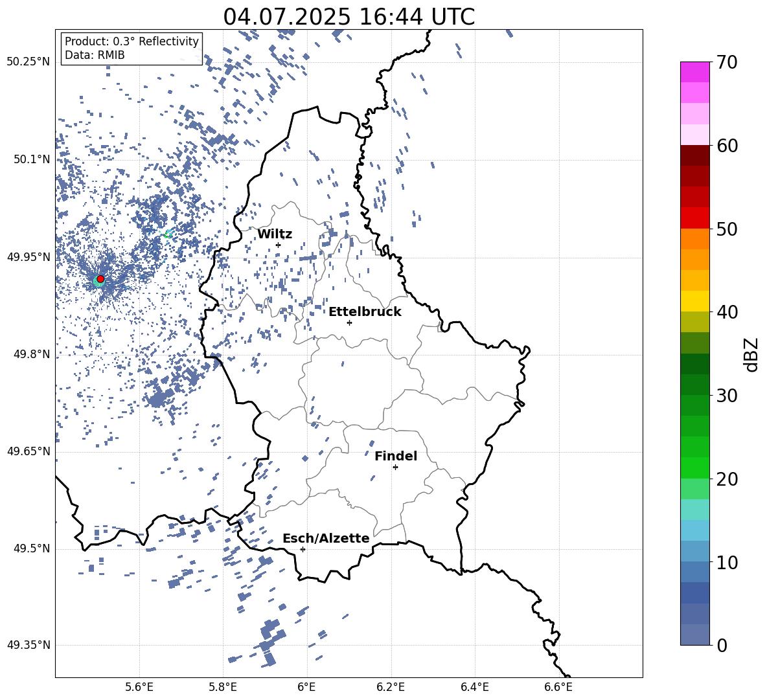The image size is (767, 700).
Task: Click the 70 label on colorbar
Action: point(726,62)
